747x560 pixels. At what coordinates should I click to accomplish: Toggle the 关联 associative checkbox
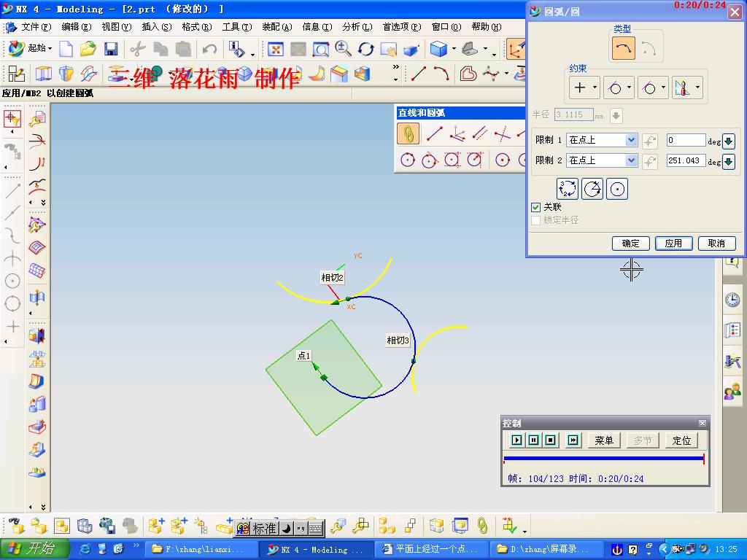coord(536,207)
